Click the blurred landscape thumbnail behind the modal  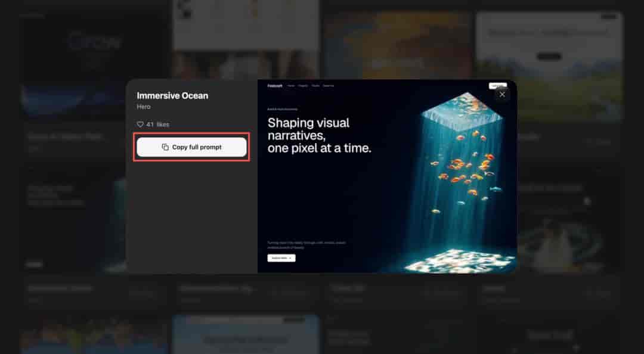550,66
